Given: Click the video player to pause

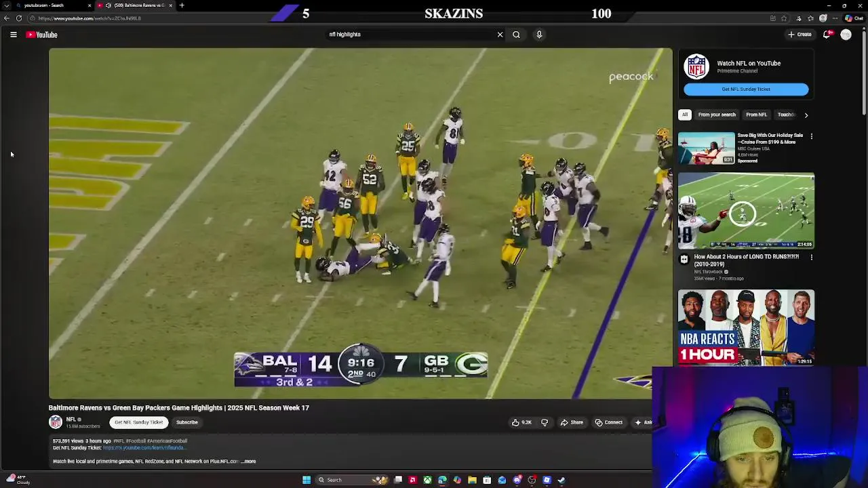Looking at the screenshot, I should (x=360, y=224).
